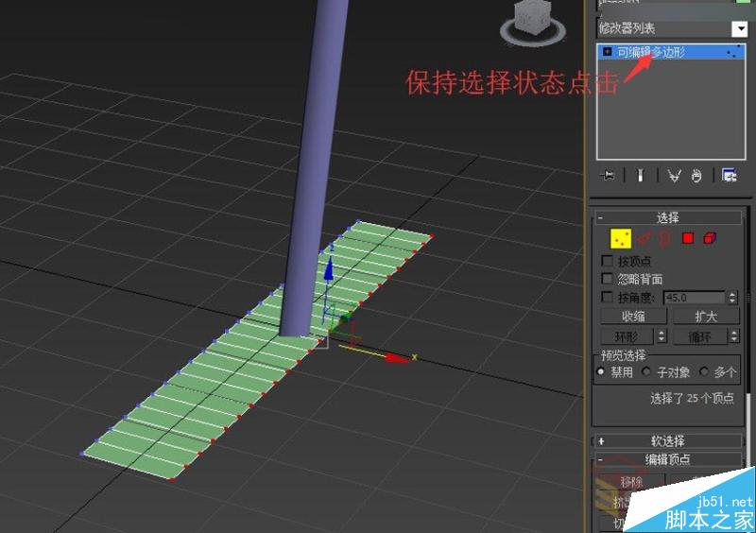Image resolution: width=756 pixels, height=533 pixels.
Task: Click the 收缩 button
Action: coord(633,317)
